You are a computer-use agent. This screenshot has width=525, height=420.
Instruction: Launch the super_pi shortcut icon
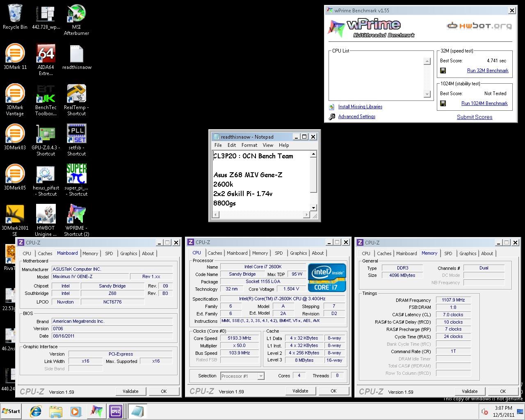click(x=77, y=180)
